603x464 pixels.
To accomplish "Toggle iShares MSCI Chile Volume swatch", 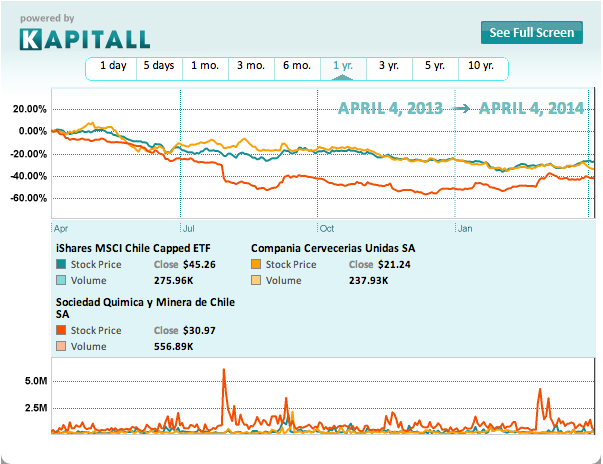I will (x=61, y=280).
